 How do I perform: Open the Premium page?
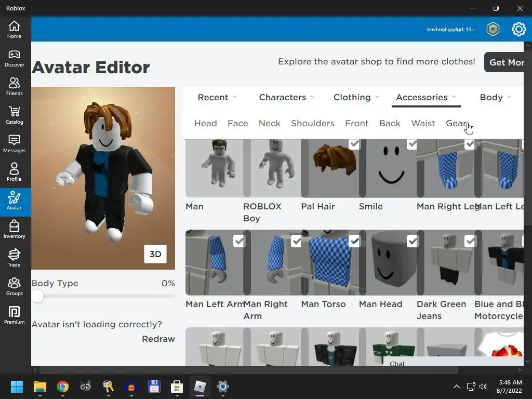14,315
